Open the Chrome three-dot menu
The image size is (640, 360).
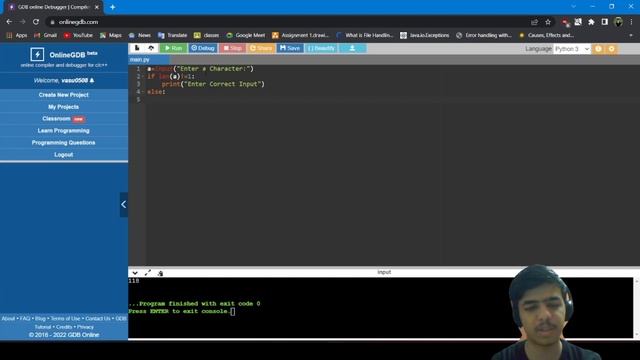(x=631, y=22)
